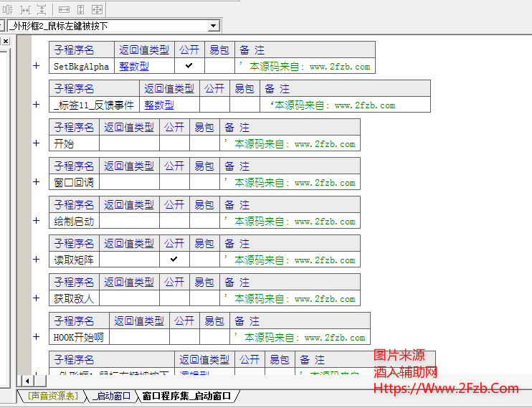Switch to the 声音资源表 tab
The width and height of the screenshot is (532, 408).
pyautogui.click(x=52, y=396)
